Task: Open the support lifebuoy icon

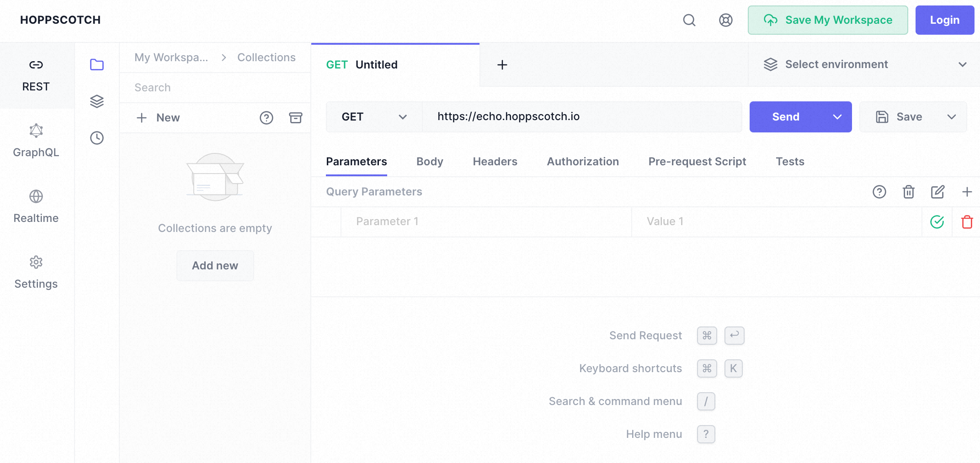Action: click(x=726, y=20)
